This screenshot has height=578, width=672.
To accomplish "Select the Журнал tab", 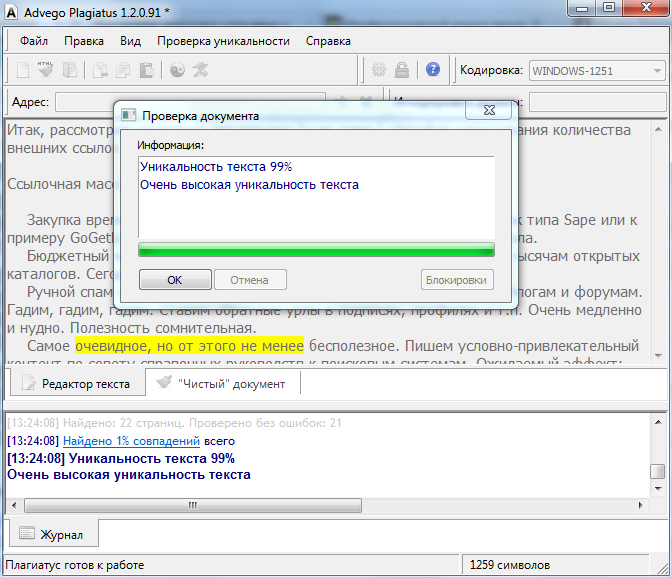I will point(54,534).
